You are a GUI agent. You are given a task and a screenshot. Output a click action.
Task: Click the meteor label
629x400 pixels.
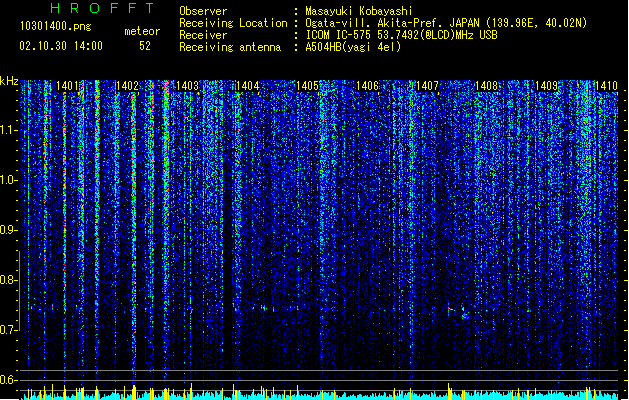tap(142, 31)
